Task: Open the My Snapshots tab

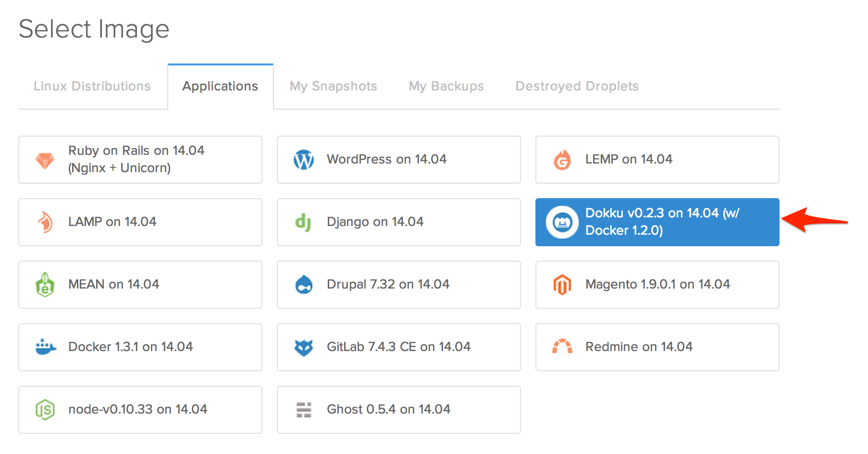Action: coord(334,86)
